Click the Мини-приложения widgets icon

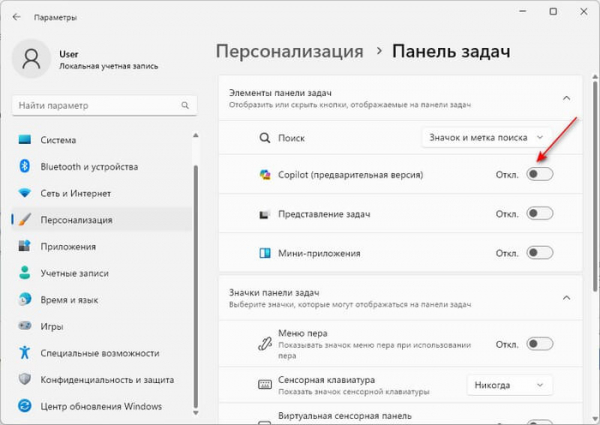pos(265,253)
